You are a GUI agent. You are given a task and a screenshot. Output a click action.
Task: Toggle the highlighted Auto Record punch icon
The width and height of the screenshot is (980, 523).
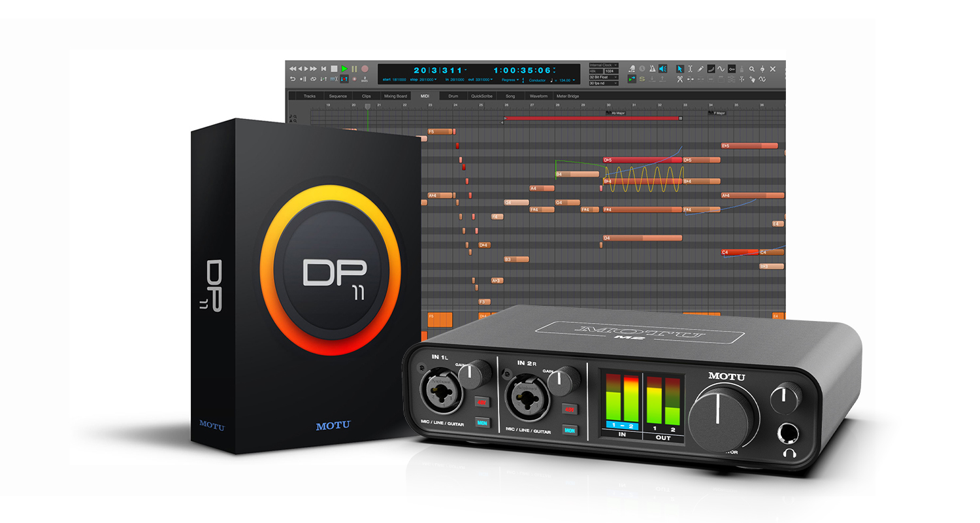pos(344,79)
